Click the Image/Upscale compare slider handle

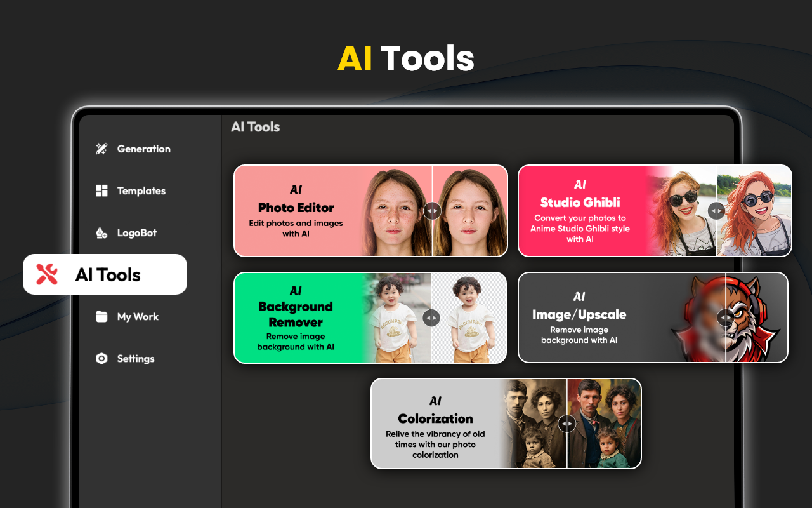click(x=725, y=317)
